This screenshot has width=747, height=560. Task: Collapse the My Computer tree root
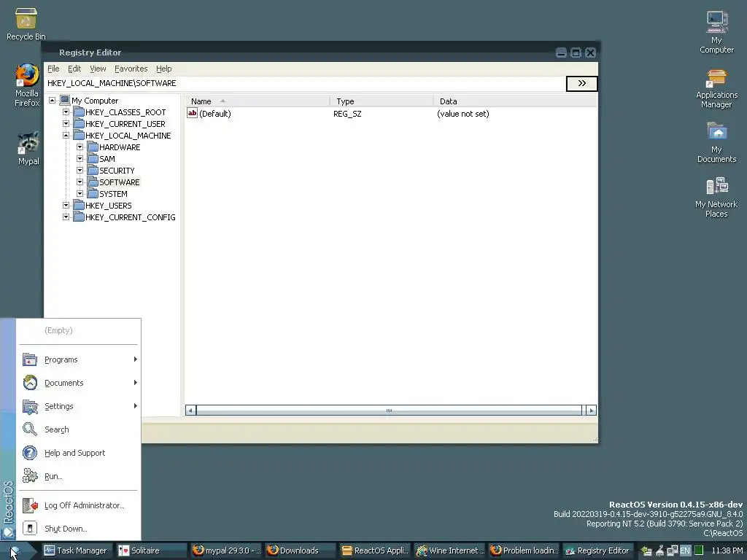[x=53, y=101]
